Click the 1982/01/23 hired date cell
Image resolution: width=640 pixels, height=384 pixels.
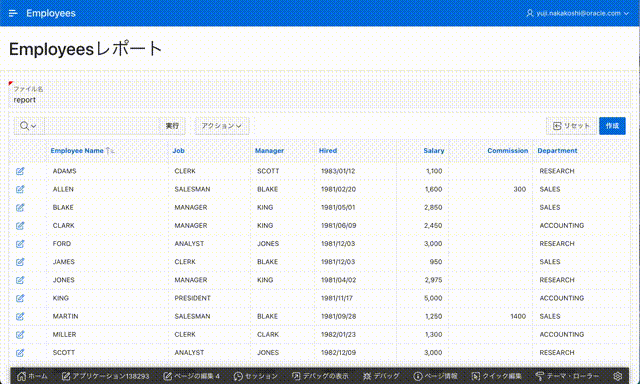coord(338,335)
